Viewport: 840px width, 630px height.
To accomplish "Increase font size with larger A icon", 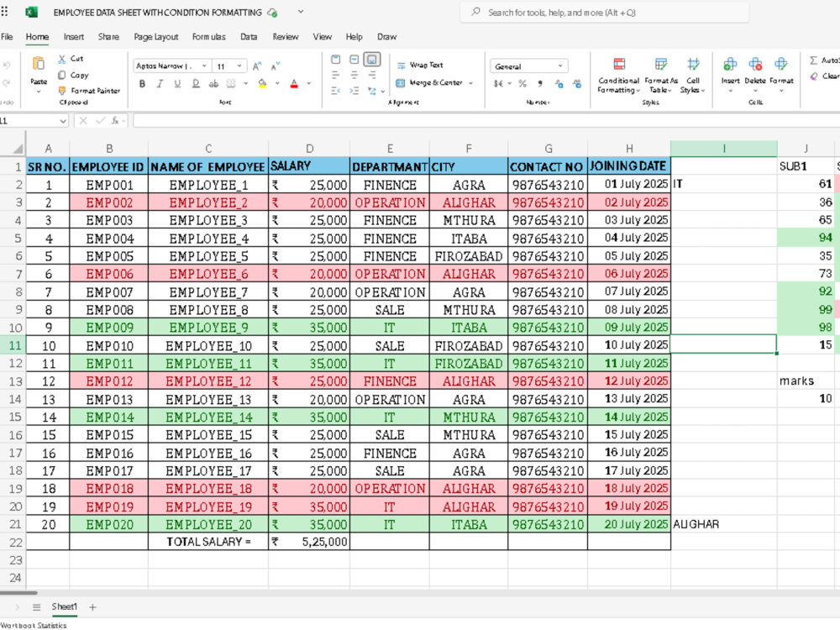I will 257,66.
